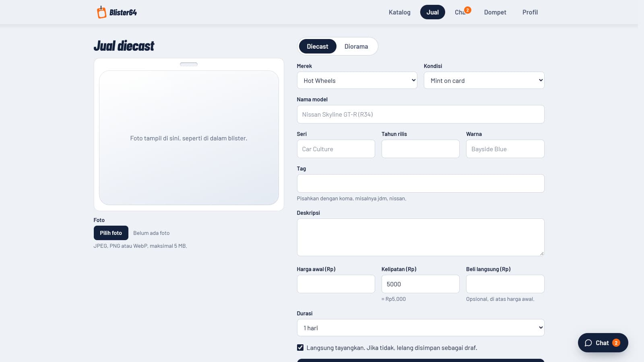The width and height of the screenshot is (644, 362).
Task: Focus the Harga awal (Rp) field
Action: point(336,284)
